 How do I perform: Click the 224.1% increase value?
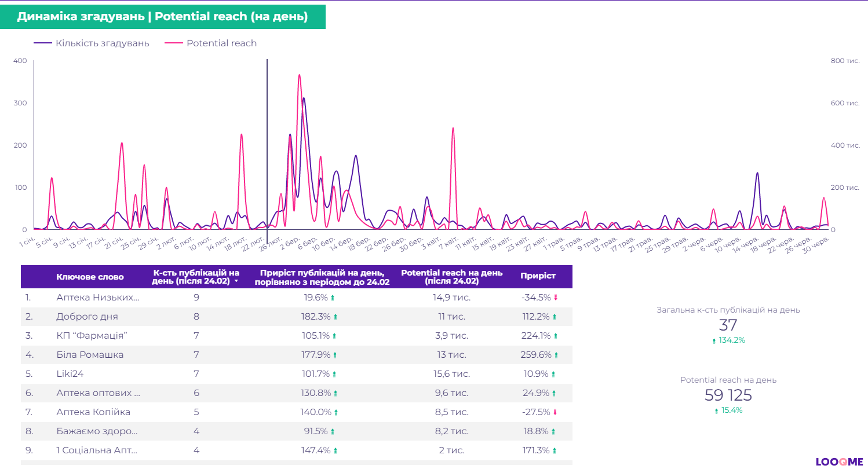pos(536,336)
